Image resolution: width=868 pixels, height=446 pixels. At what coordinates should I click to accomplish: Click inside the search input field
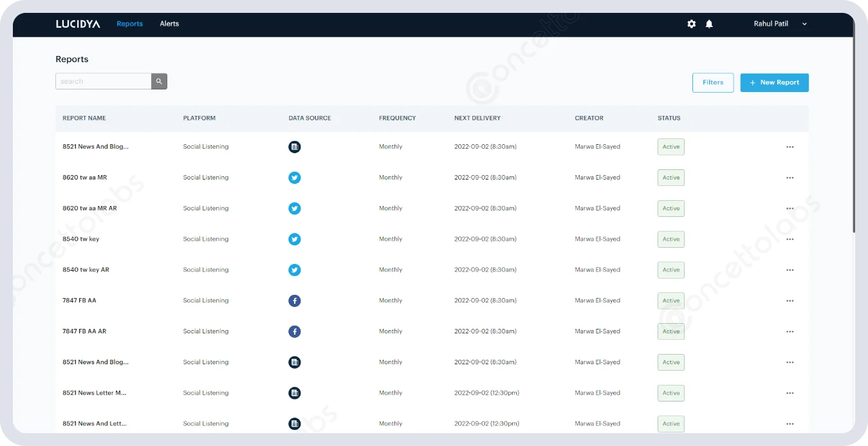click(x=103, y=81)
